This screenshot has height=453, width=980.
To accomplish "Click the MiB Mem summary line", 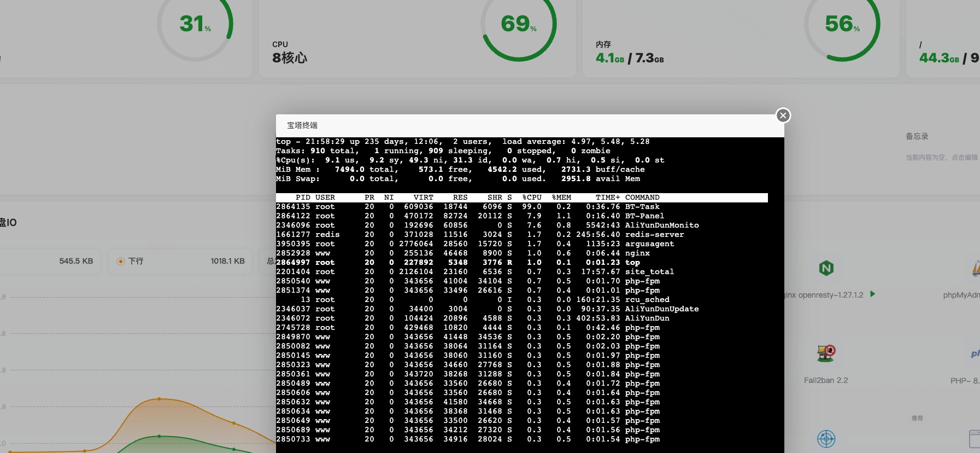I will pyautogui.click(x=460, y=170).
